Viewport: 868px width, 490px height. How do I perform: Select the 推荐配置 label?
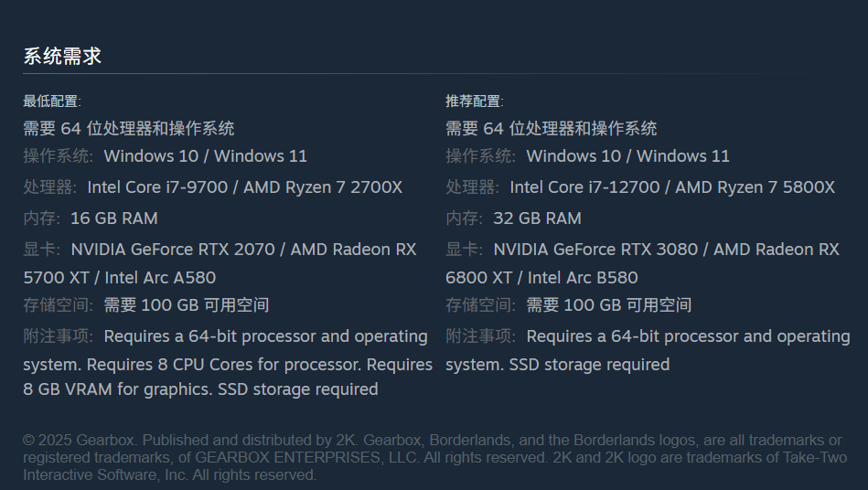click(x=475, y=101)
